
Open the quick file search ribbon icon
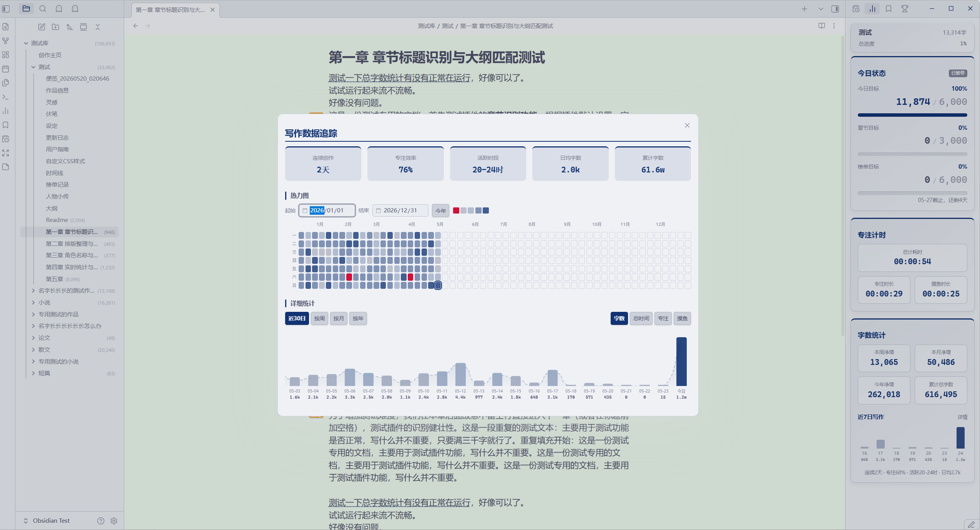pos(6,26)
